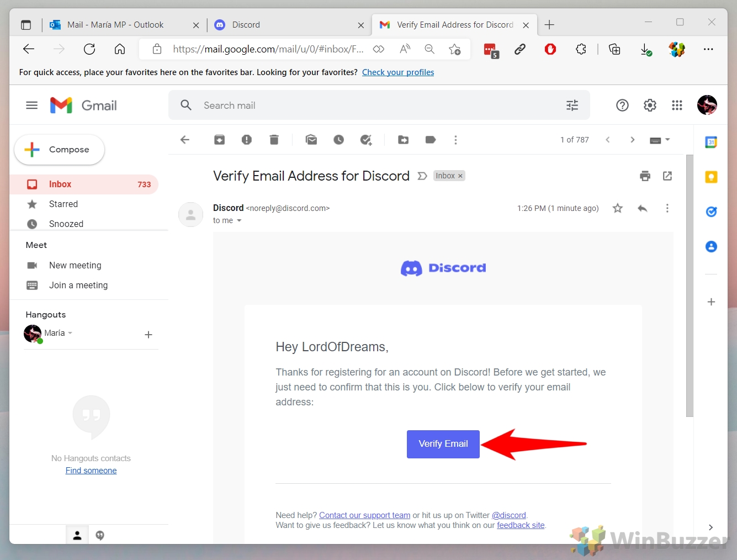
Task: Open Move to folder icon
Action: (404, 140)
